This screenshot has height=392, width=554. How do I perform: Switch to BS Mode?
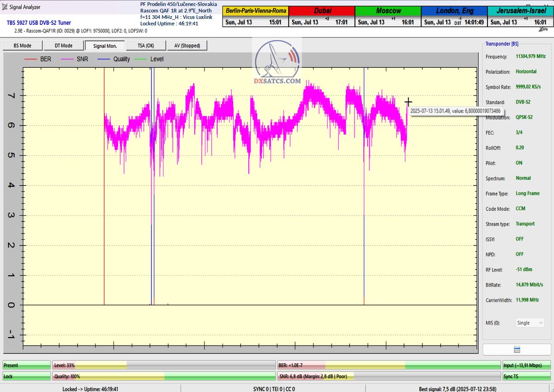pyautogui.click(x=23, y=45)
